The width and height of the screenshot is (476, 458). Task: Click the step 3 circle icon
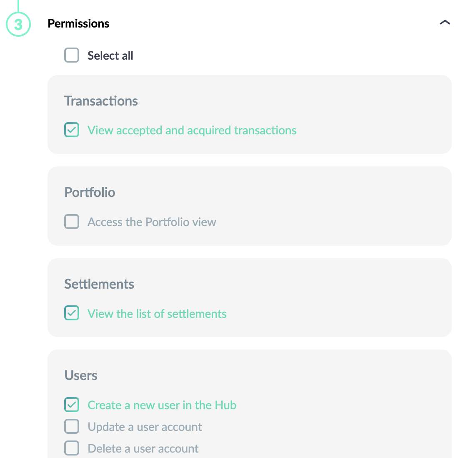(x=18, y=24)
